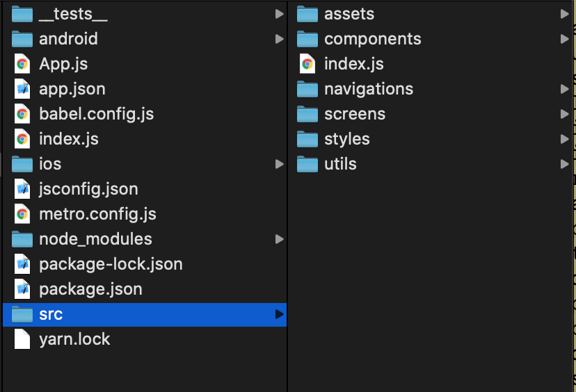
Task: Open the screens folder
Action: pos(431,114)
